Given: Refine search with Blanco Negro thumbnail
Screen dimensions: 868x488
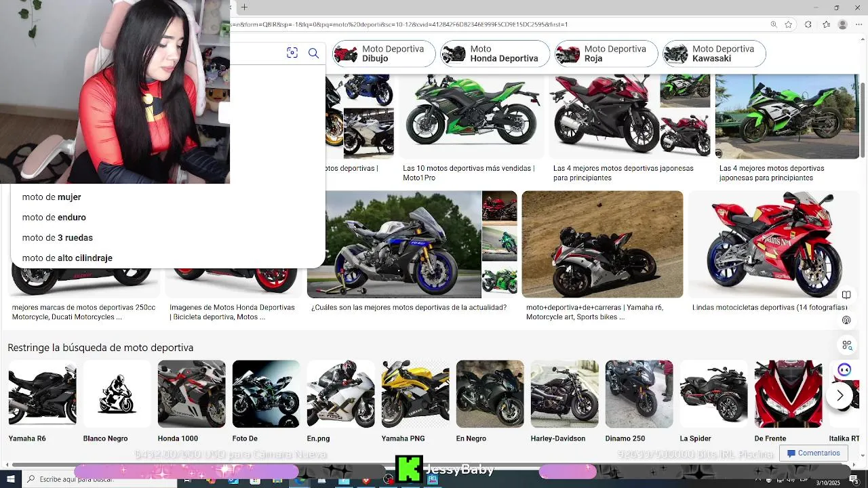Looking at the screenshot, I should click(117, 394).
